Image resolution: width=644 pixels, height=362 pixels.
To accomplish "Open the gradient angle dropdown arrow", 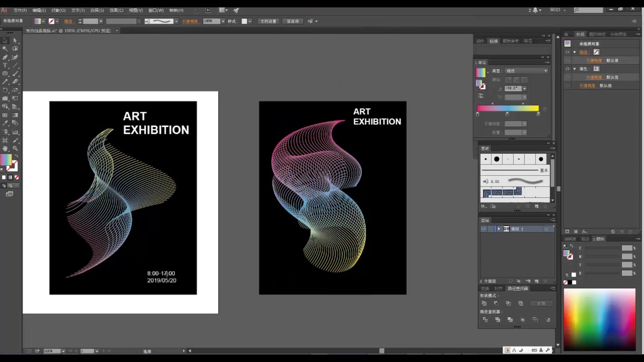I will [x=524, y=88].
